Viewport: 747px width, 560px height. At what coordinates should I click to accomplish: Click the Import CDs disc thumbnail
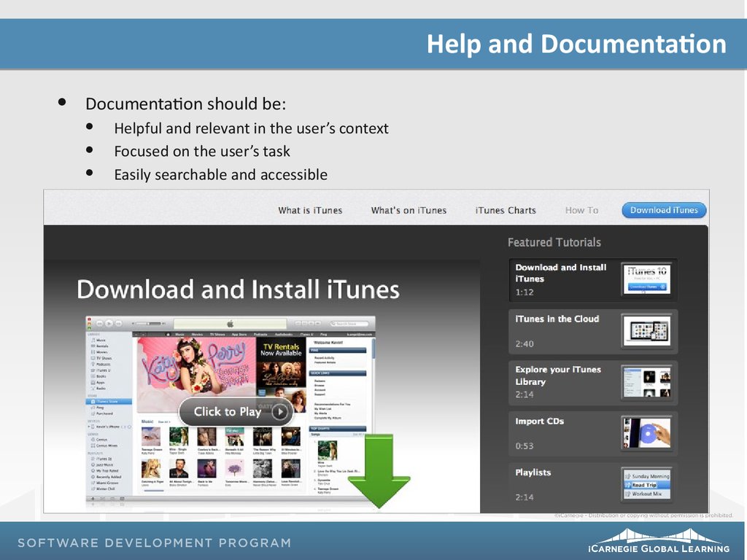point(647,433)
